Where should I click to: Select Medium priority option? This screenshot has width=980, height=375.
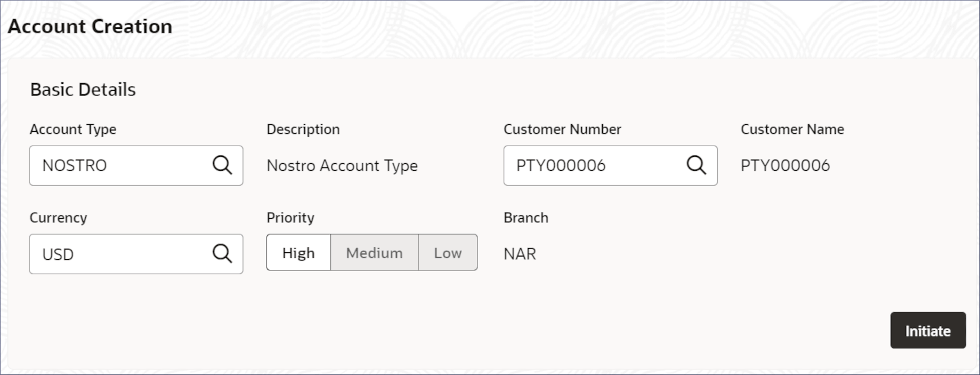click(374, 253)
